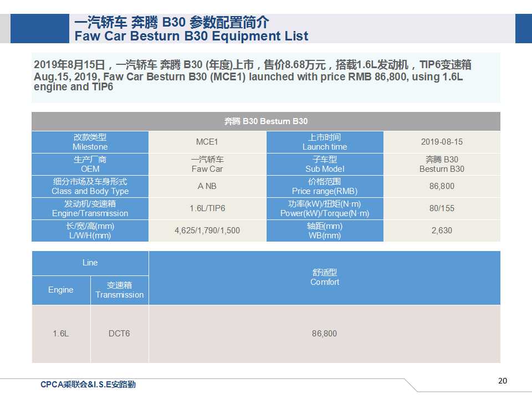Click the 'L/W/H(mm)' label cell
This screenshot has width=532, height=399.
click(x=90, y=231)
